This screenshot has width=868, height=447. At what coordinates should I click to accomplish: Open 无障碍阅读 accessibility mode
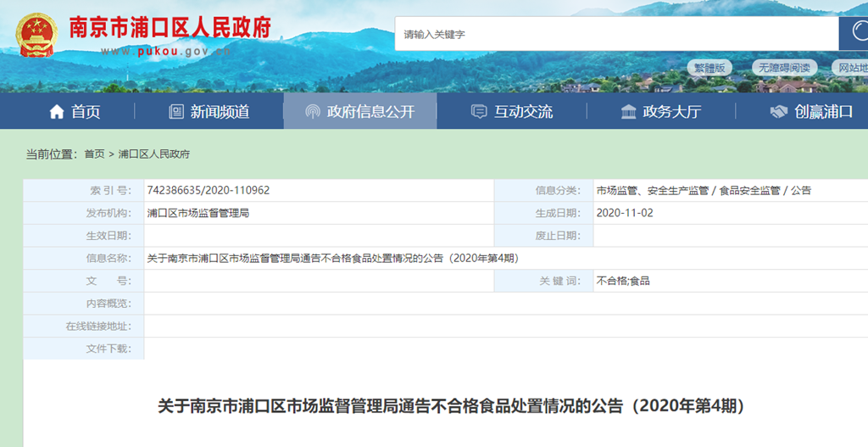pyautogui.click(x=784, y=68)
